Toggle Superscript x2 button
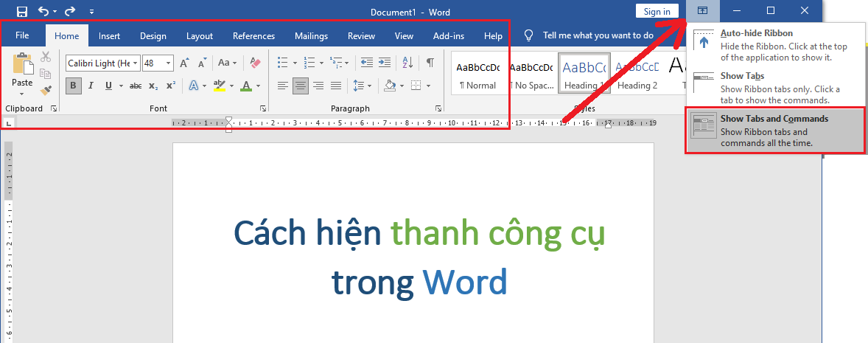Viewport: 868px width, 343px height. tap(171, 86)
